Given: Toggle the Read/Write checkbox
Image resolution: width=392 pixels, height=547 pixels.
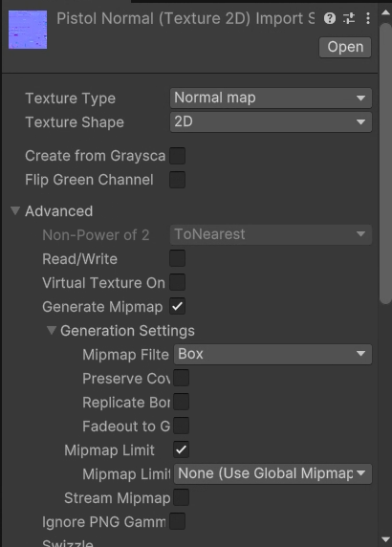Looking at the screenshot, I should point(178,258).
